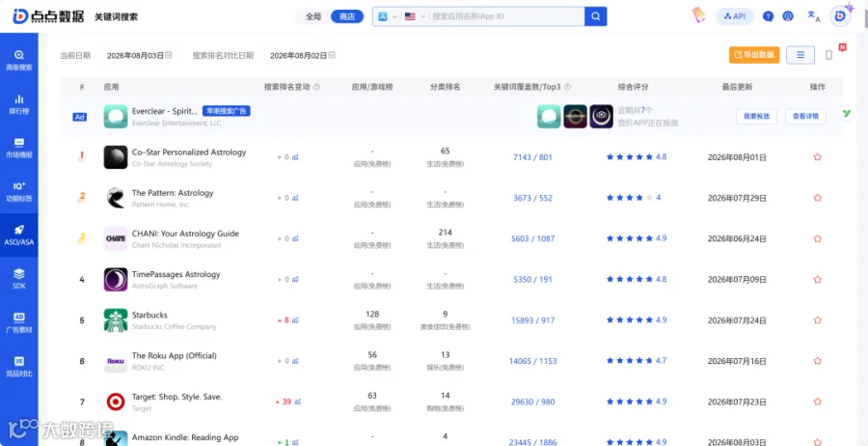Open the help question mark icon
The width and height of the screenshot is (868, 446).
pos(768,16)
